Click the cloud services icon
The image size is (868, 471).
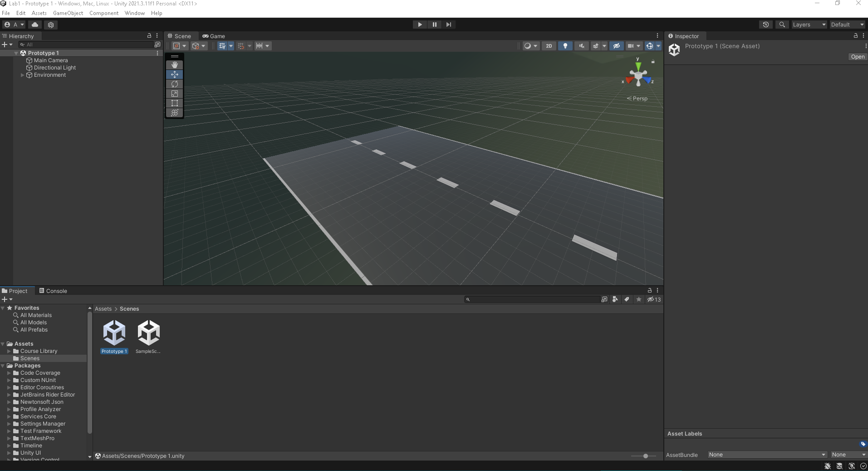tap(35, 25)
